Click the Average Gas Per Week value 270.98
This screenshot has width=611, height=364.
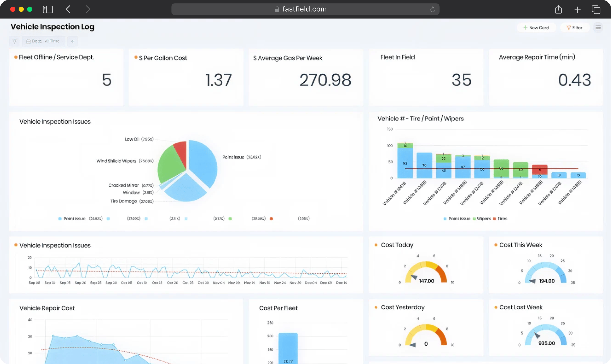[x=325, y=80]
